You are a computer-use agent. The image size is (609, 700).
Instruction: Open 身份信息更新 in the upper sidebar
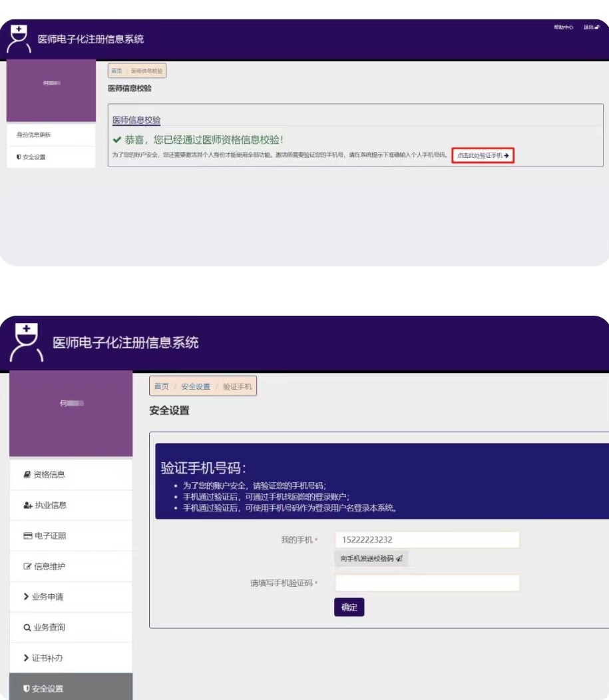(34, 135)
